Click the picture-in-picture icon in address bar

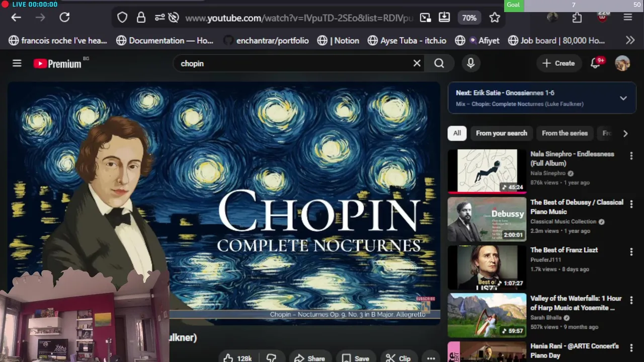(x=426, y=18)
